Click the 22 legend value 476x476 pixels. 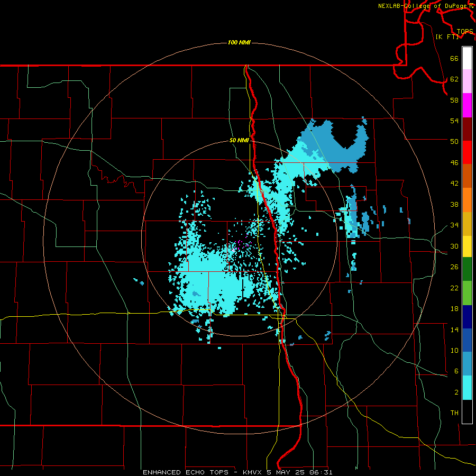pos(454,288)
